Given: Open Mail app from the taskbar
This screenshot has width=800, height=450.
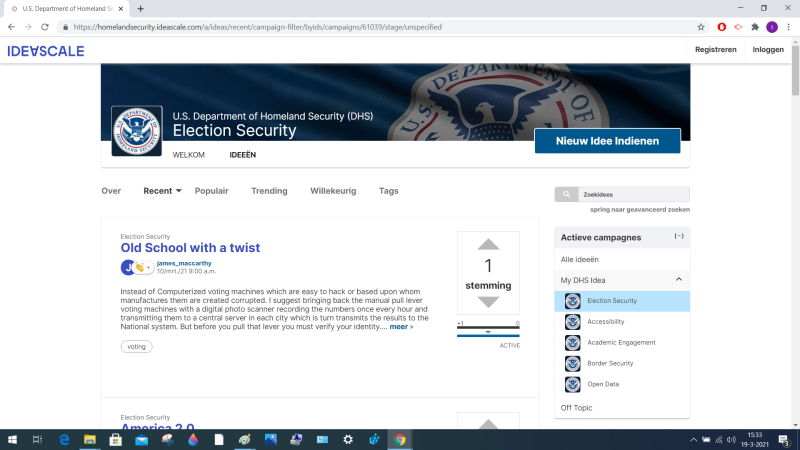Looking at the screenshot, I should pos(141,439).
